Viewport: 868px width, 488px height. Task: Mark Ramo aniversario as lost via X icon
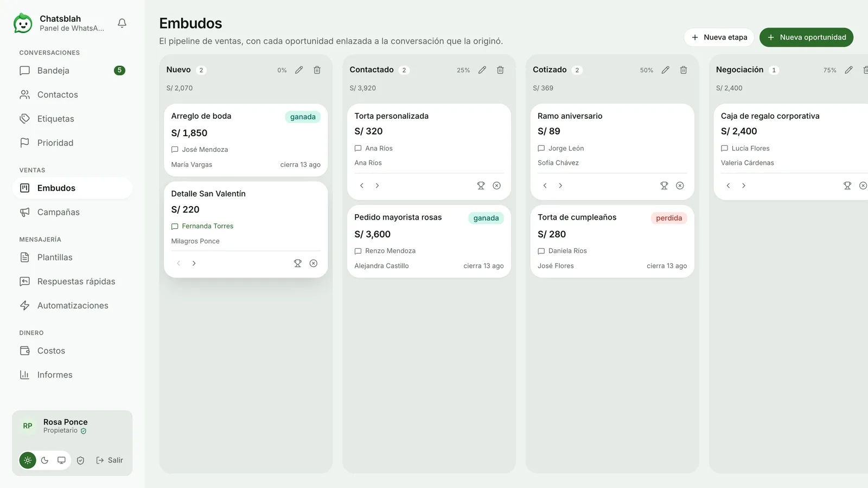680,185
